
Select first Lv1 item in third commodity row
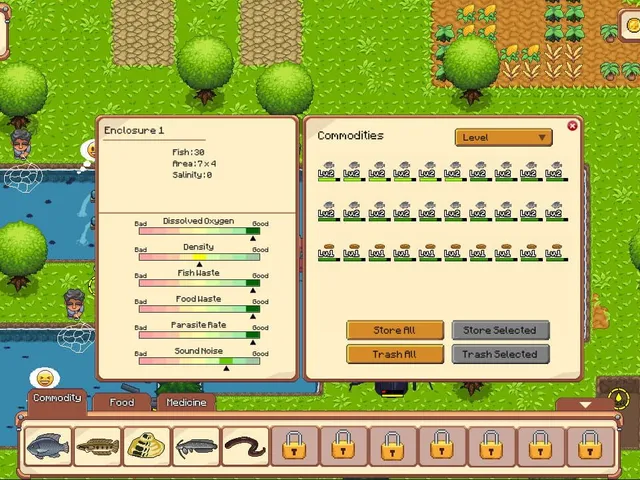(x=329, y=252)
